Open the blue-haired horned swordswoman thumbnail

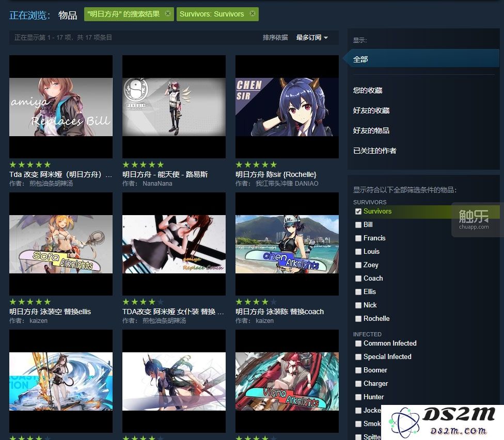click(x=174, y=381)
